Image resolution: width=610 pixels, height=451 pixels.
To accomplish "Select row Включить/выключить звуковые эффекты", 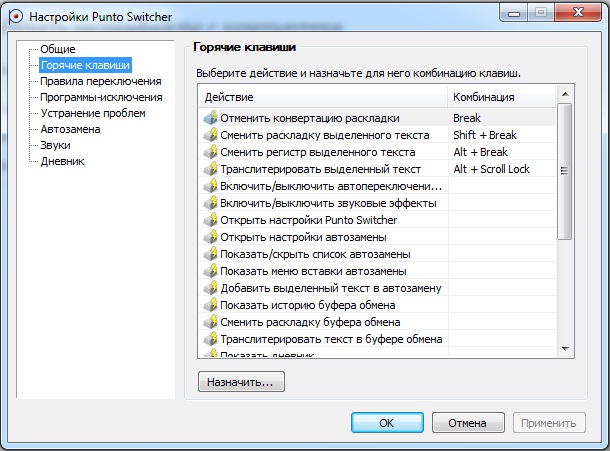I will tap(378, 203).
